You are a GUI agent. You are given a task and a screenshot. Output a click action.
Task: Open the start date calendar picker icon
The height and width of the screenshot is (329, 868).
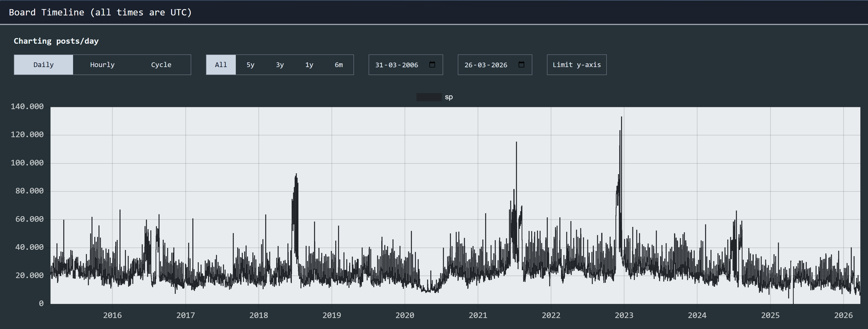coord(432,64)
